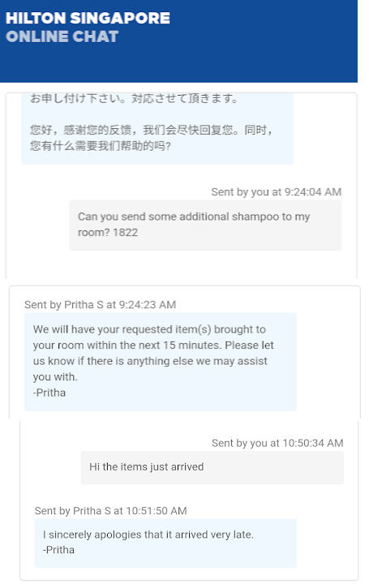Click the HILTON SINGAPORE header title
This screenshot has height=588, width=369.
(x=88, y=18)
